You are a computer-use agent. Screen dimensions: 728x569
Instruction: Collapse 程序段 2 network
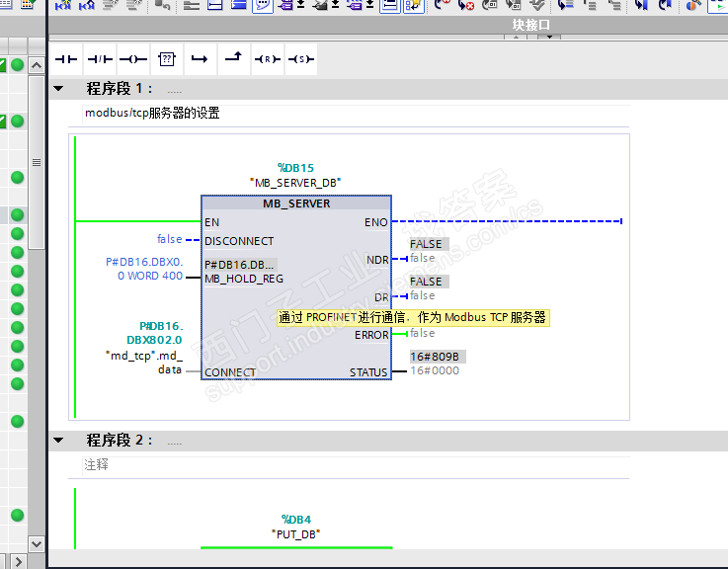click(58, 440)
